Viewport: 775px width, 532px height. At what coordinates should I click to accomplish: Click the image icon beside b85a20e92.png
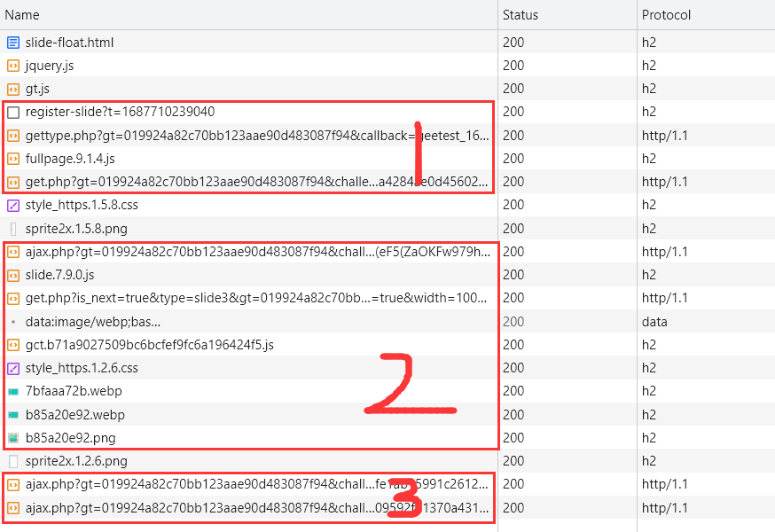point(13,438)
